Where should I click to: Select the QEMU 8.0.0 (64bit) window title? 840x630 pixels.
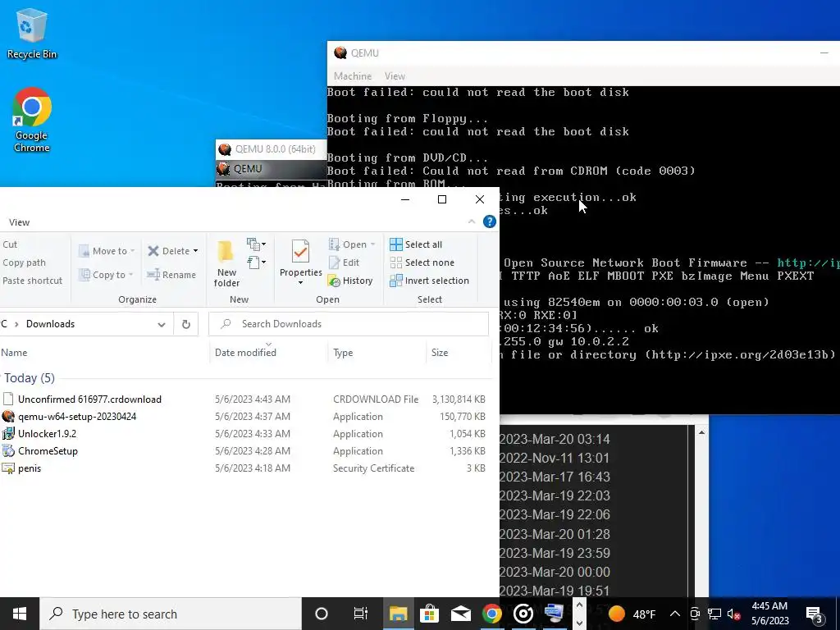click(276, 149)
